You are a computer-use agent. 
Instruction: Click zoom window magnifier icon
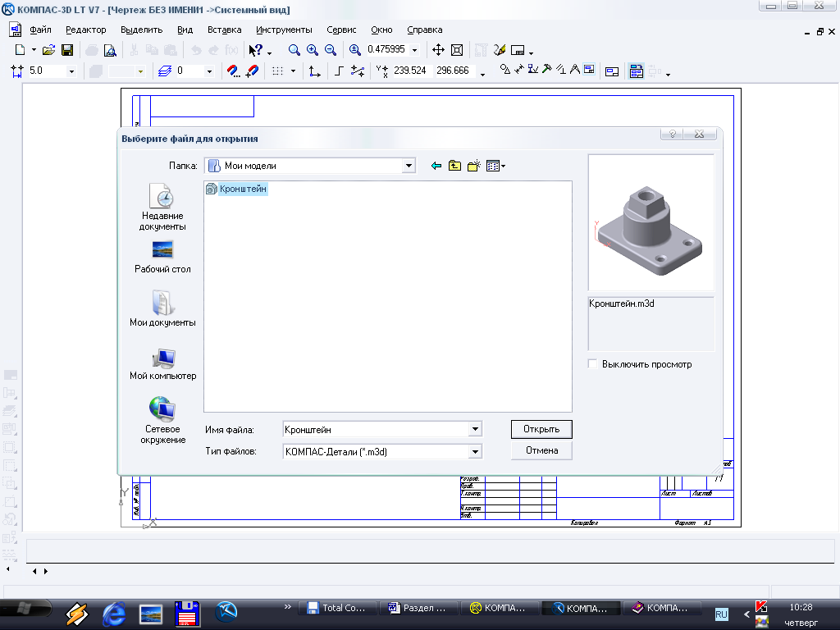click(x=294, y=50)
